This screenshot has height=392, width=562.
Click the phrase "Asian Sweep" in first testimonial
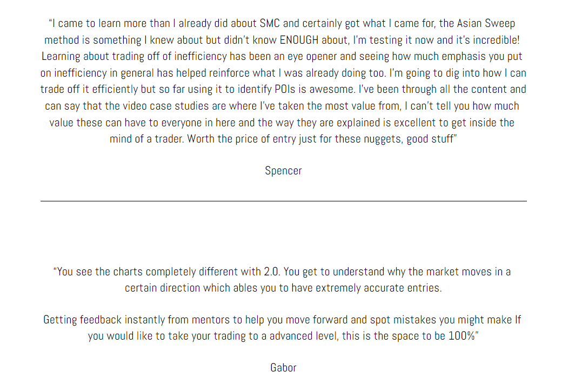coord(486,24)
